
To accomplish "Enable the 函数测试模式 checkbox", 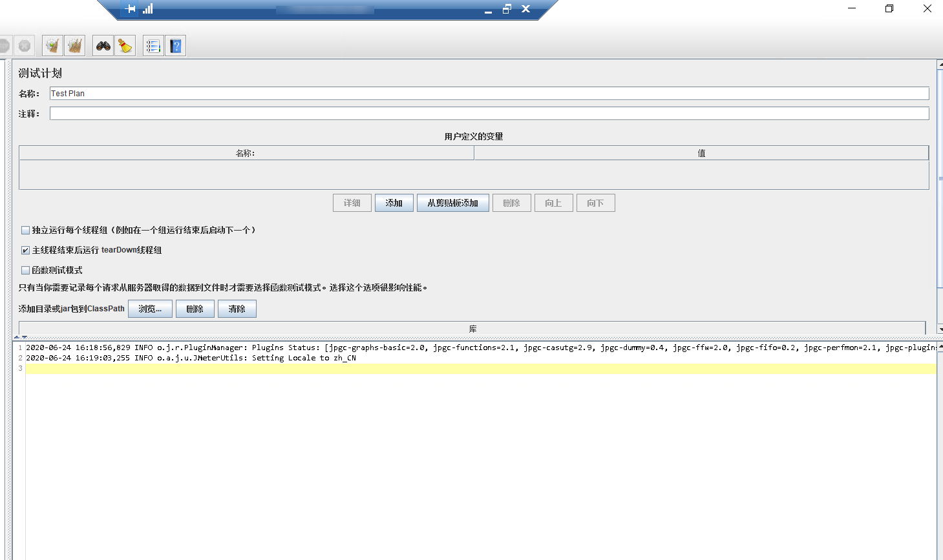I will click(x=25, y=270).
